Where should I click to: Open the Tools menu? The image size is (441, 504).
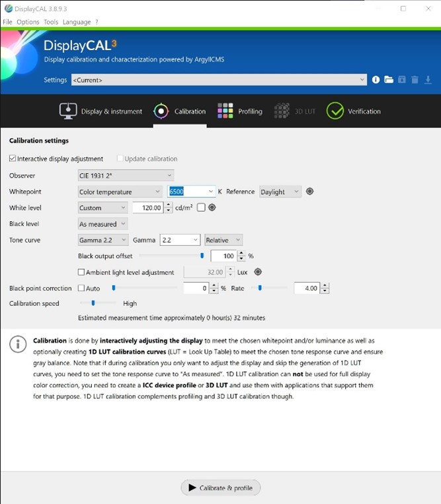point(51,22)
